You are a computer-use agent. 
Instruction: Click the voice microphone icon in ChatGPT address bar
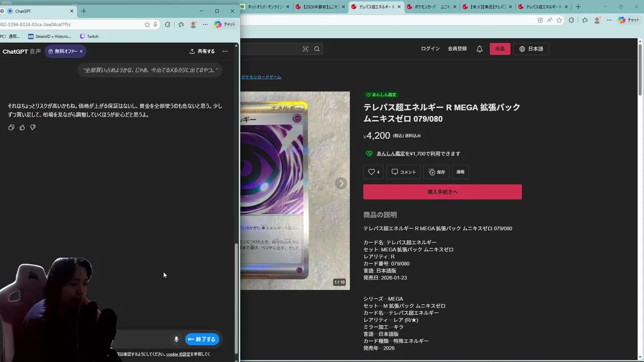[155, 24]
